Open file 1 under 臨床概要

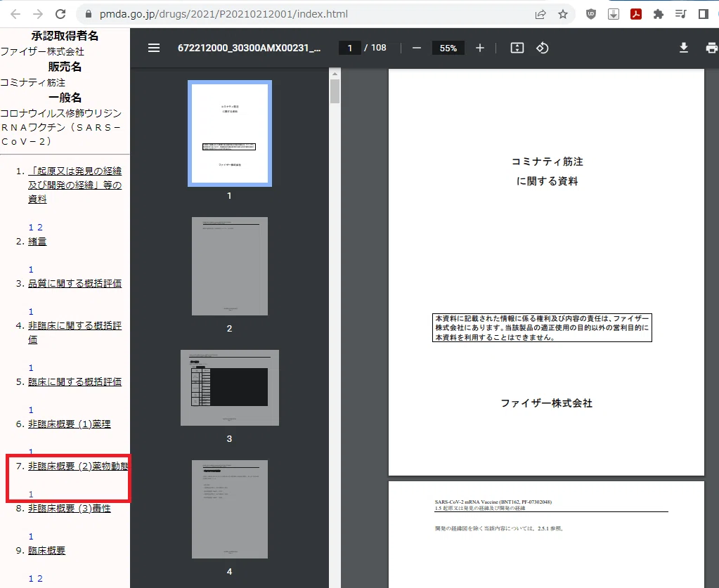[31, 579]
